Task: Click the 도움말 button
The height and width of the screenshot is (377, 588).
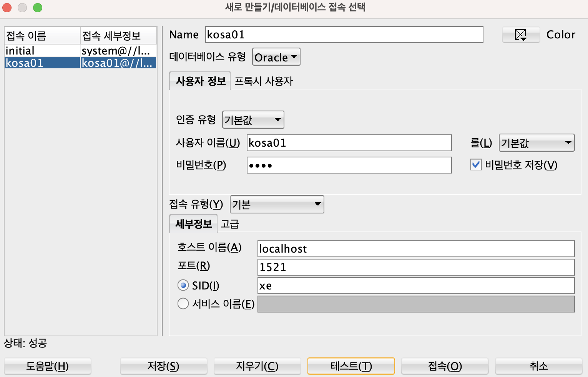Action: pyautogui.click(x=48, y=366)
